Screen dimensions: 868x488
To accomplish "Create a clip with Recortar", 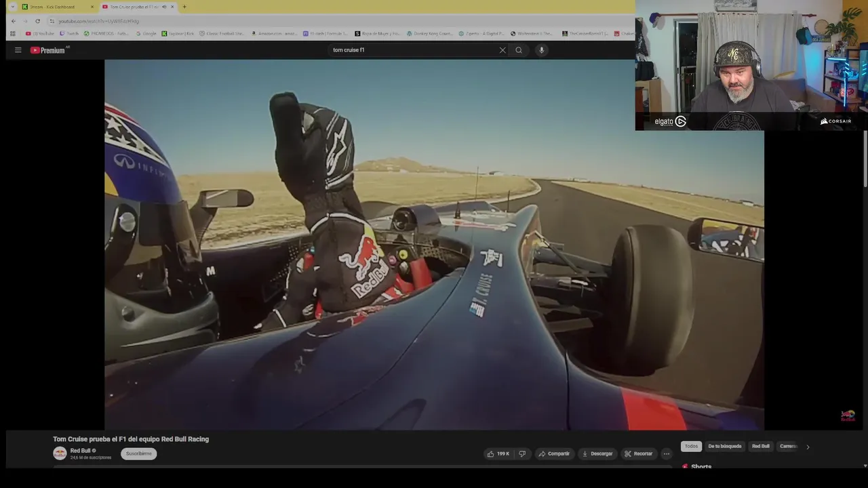I will (x=639, y=453).
